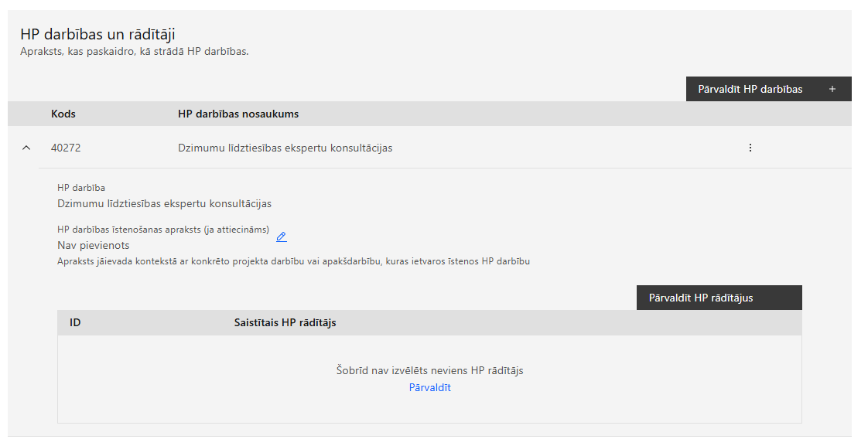Viewport: 868px width, 446px height.
Task: Select the code cell 40272
Action: [66, 148]
